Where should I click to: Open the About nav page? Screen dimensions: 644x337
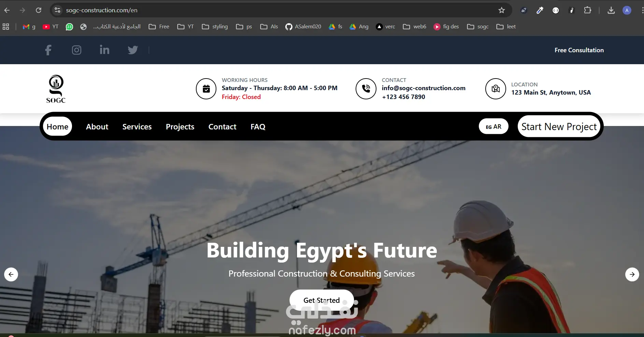click(97, 127)
